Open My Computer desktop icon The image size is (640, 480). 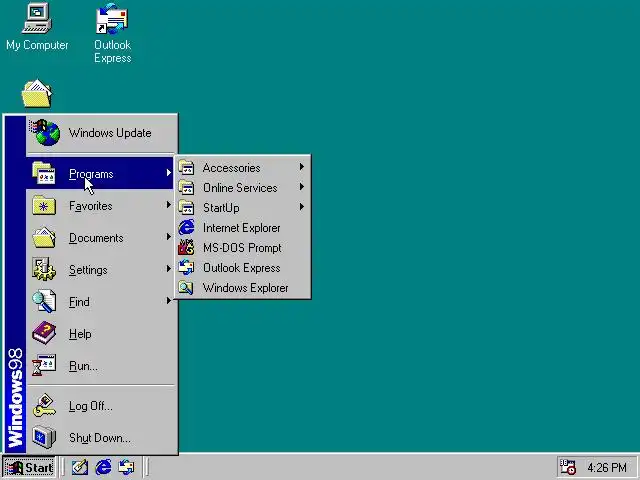[x=37, y=18]
